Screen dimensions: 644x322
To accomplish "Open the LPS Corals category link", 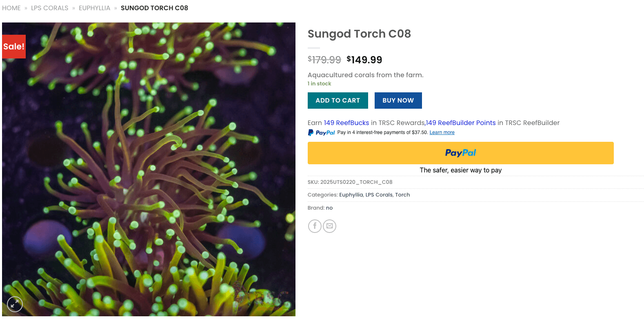I will (379, 195).
